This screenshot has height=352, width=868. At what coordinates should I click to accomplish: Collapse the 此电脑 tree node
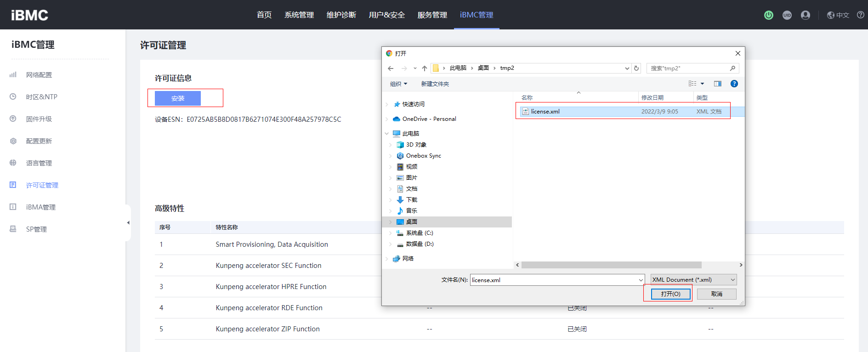[x=387, y=134]
